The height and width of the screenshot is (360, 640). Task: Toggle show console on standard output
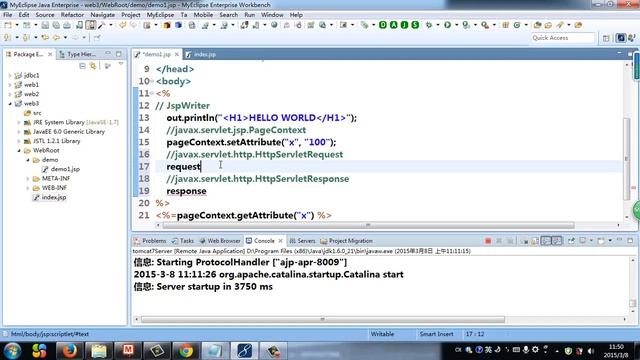pyautogui.click(x=546, y=241)
